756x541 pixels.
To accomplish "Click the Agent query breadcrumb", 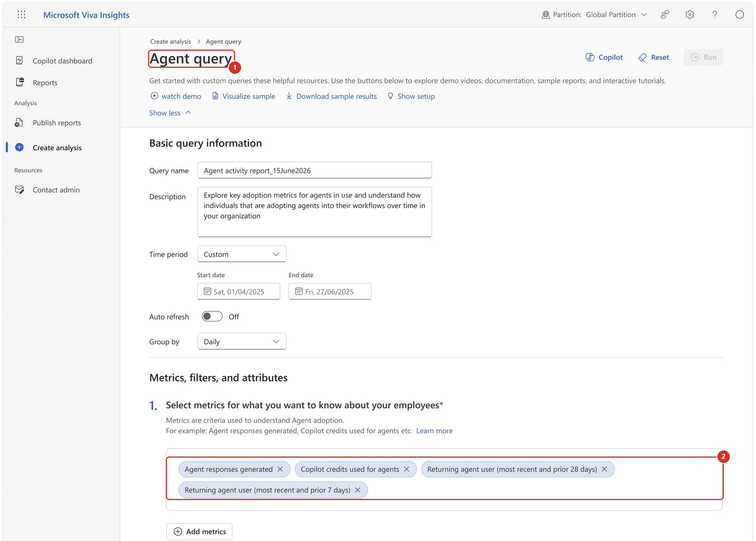I will [x=223, y=41].
